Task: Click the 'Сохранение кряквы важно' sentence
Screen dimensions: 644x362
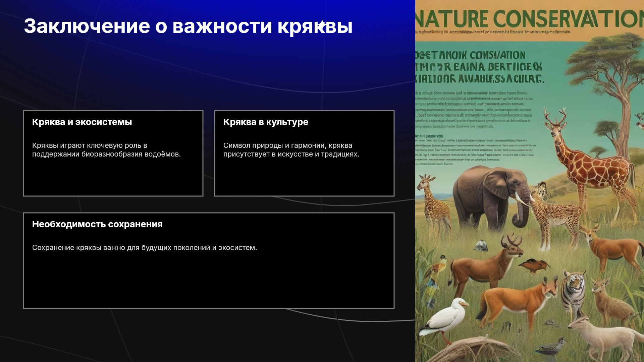Action: [145, 248]
